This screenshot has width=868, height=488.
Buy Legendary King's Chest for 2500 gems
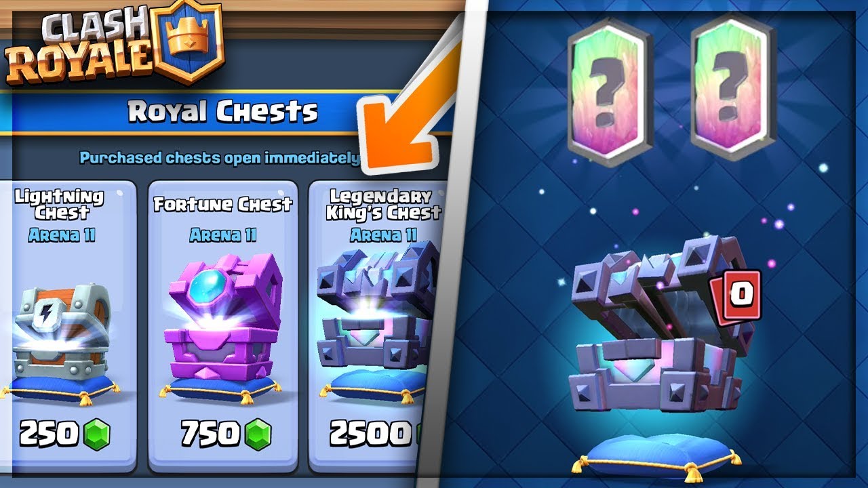tap(374, 434)
